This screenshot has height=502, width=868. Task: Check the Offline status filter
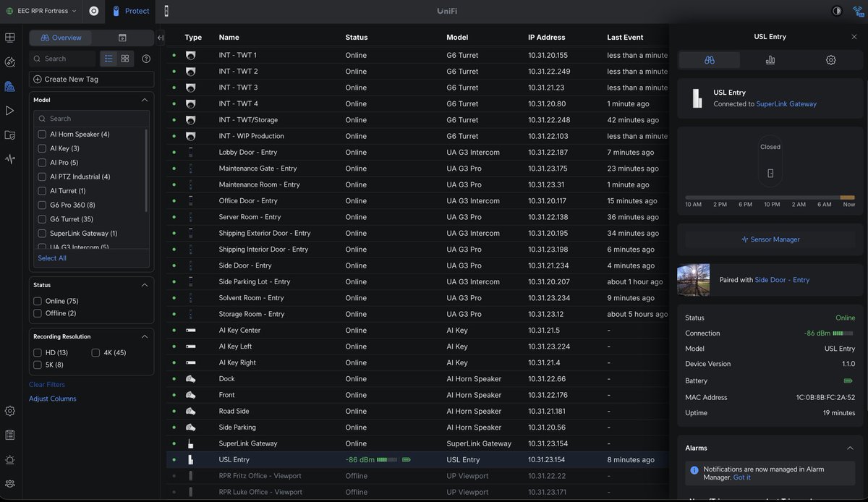point(38,313)
